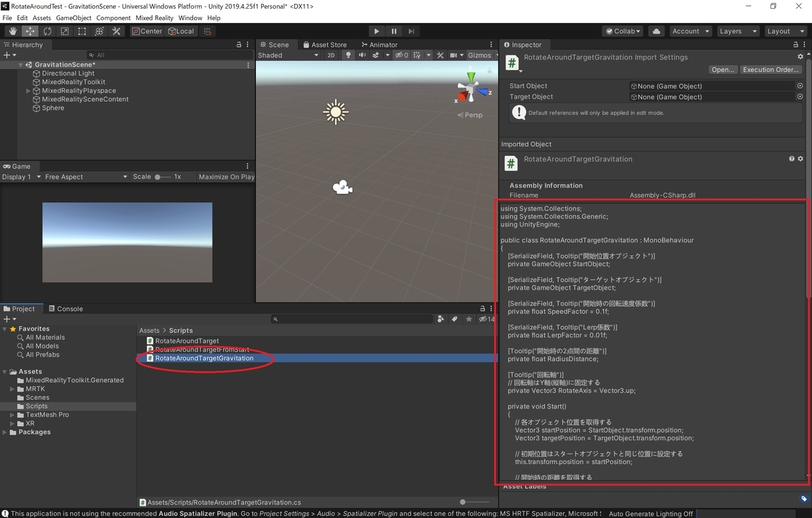Search by type in Project panel
This screenshot has height=518, width=812.
(441, 319)
